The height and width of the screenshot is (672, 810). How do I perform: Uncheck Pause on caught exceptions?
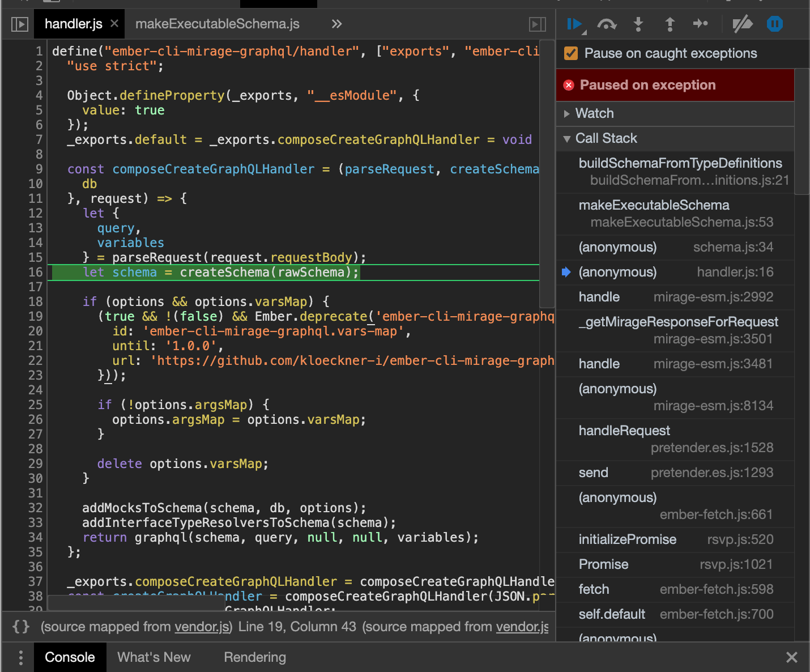(571, 53)
